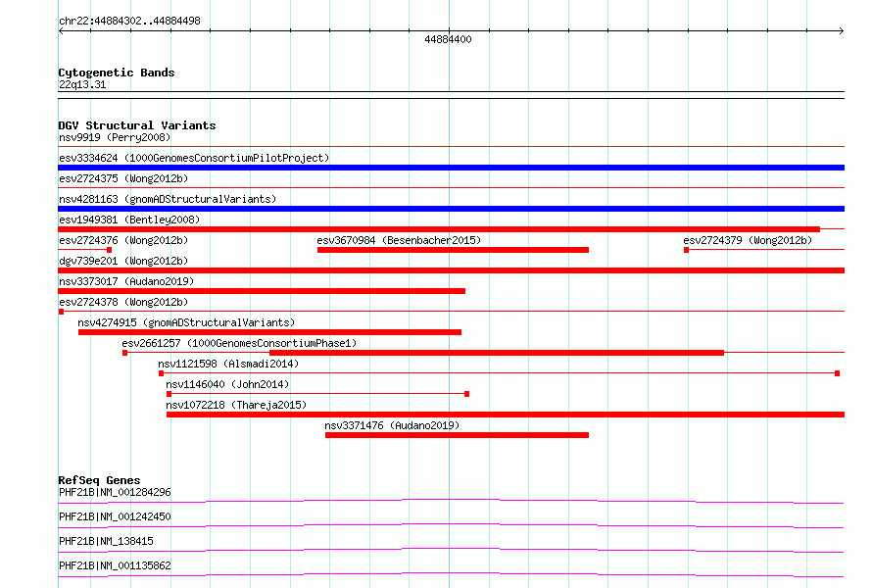The height and width of the screenshot is (588, 872).
Task: Open the esv2724379 (Wong2012b) label
Action: coord(748,240)
